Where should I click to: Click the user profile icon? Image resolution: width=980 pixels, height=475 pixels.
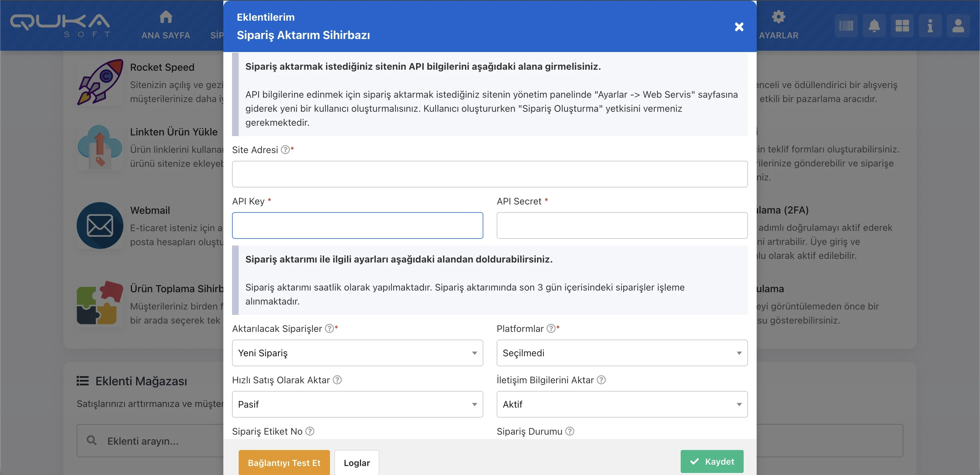(x=958, y=26)
